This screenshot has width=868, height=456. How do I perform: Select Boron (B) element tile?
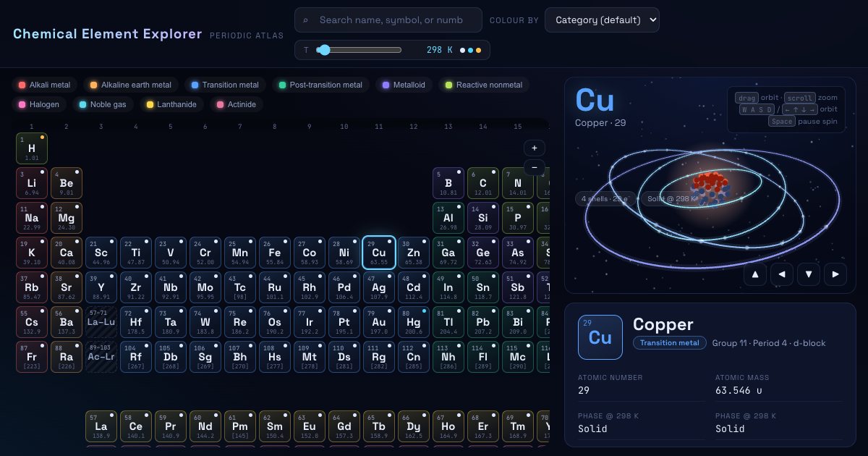coord(448,183)
